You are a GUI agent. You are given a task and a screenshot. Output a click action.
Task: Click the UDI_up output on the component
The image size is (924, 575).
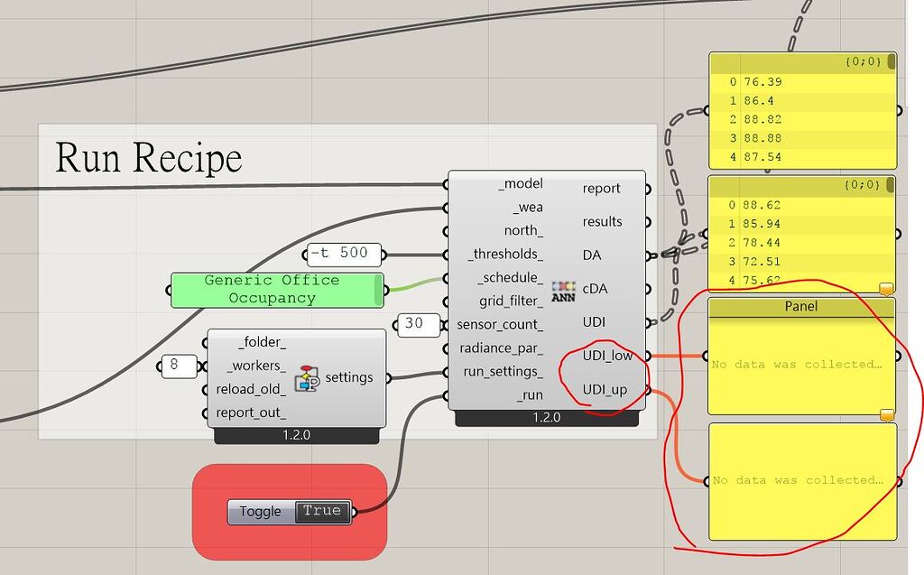[606, 389]
